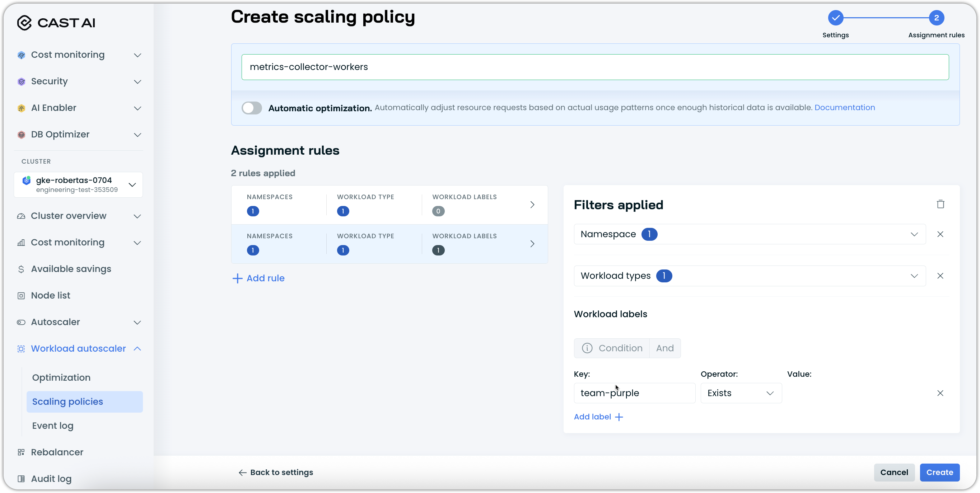Collapse the Workload autoscaler menu
The width and height of the screenshot is (980, 493).
coord(137,349)
